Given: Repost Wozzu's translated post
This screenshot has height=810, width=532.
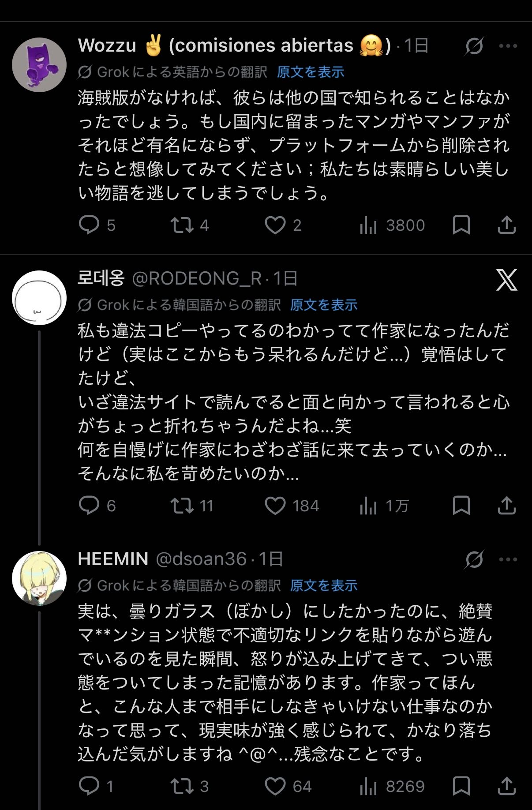Looking at the screenshot, I should tap(182, 225).
